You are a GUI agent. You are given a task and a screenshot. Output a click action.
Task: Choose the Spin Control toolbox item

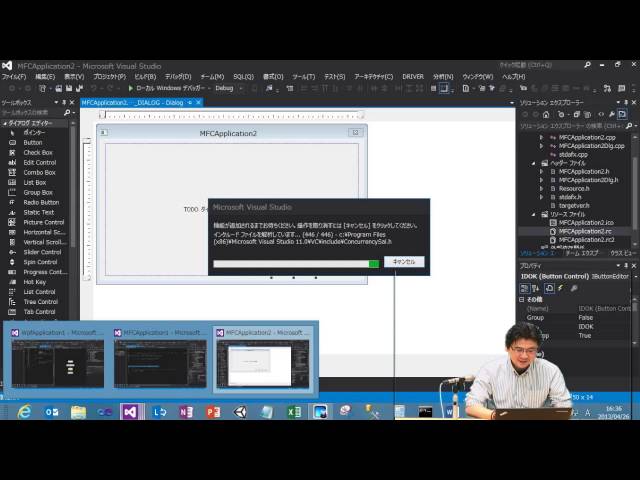click(40, 262)
